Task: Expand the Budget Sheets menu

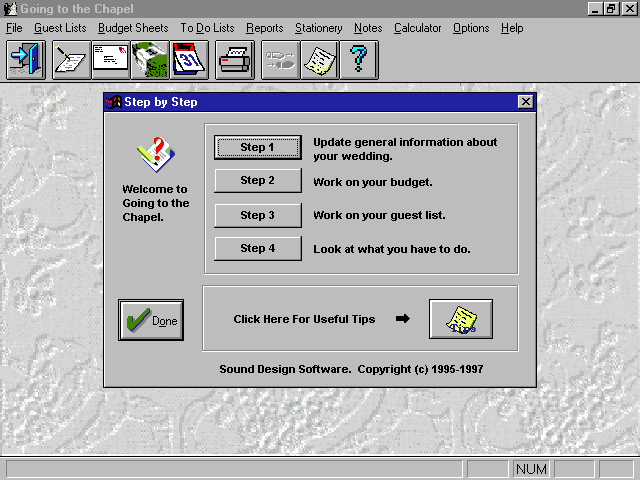Action: click(133, 28)
